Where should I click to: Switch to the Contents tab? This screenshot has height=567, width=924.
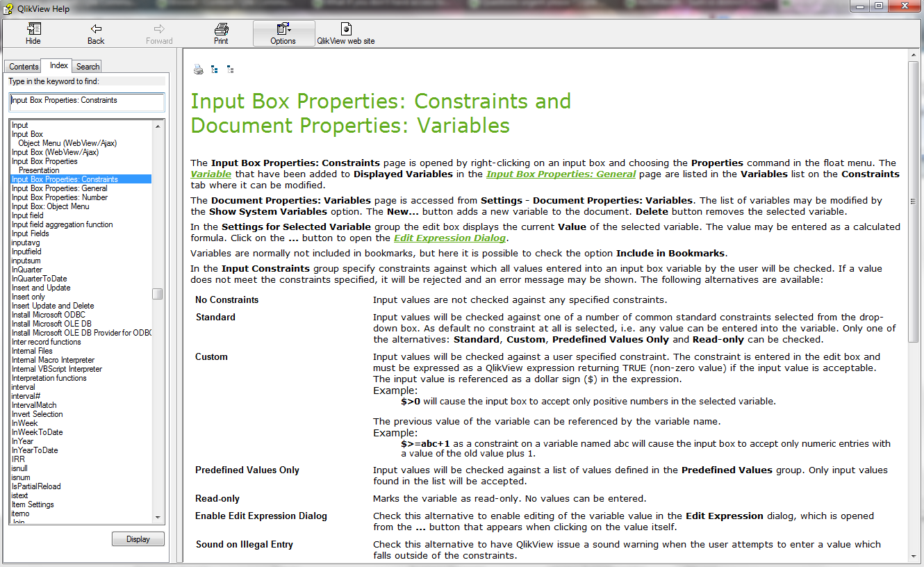[x=24, y=67]
